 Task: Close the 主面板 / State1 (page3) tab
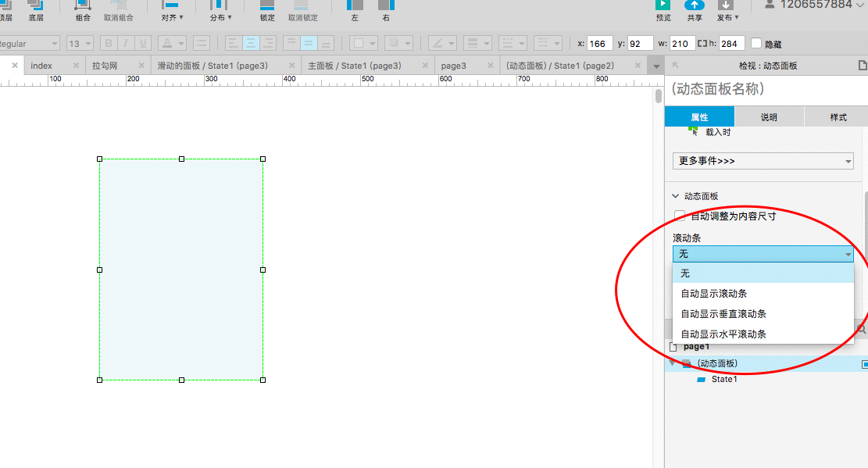pos(425,66)
